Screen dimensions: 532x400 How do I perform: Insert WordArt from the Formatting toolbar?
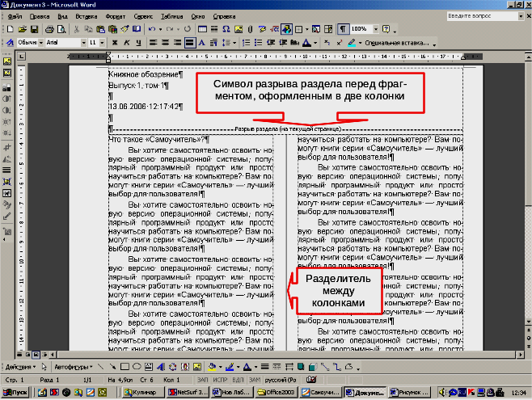(10, 43)
